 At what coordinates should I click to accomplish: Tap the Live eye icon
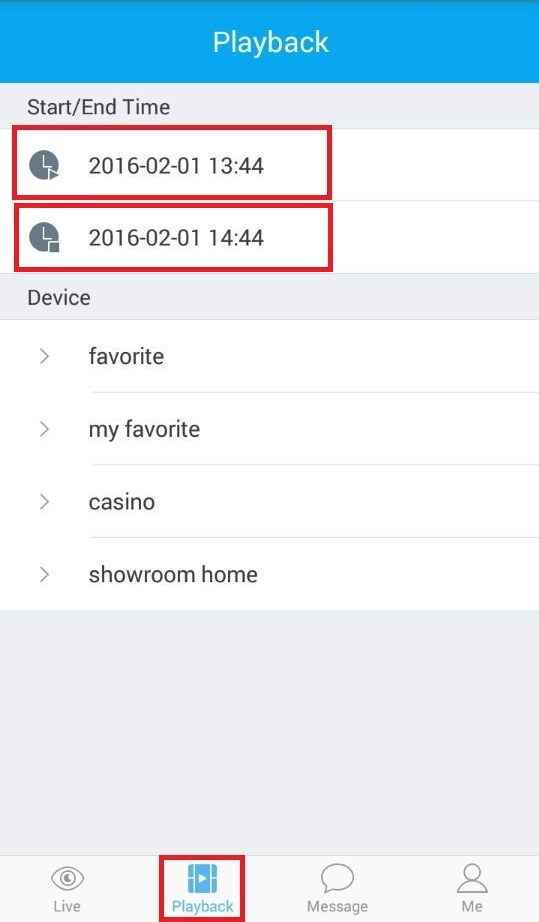coord(68,878)
